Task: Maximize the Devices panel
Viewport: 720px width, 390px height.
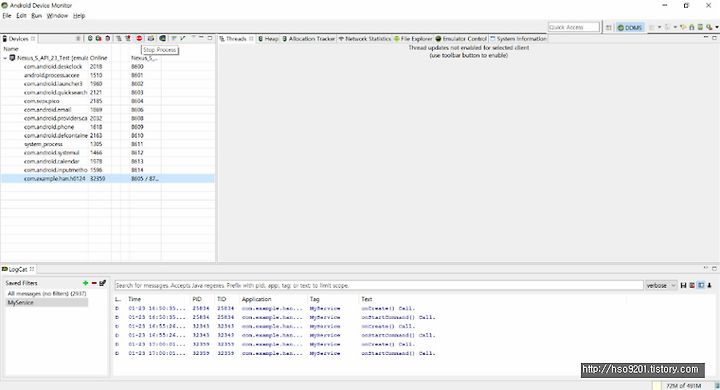Action: coord(210,38)
